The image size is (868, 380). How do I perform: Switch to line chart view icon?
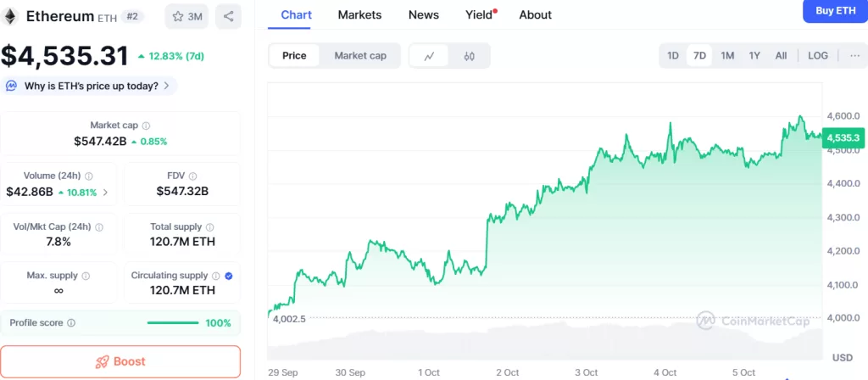[430, 56]
